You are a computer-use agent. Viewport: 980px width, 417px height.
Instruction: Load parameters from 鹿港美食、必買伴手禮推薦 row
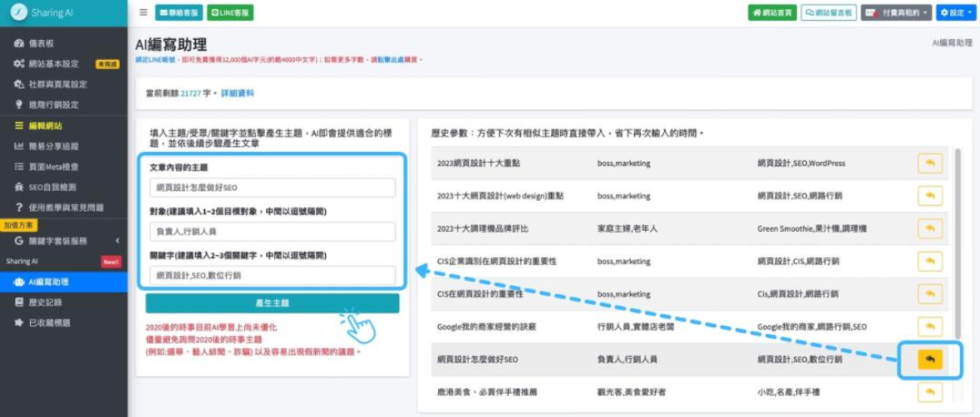point(930,392)
